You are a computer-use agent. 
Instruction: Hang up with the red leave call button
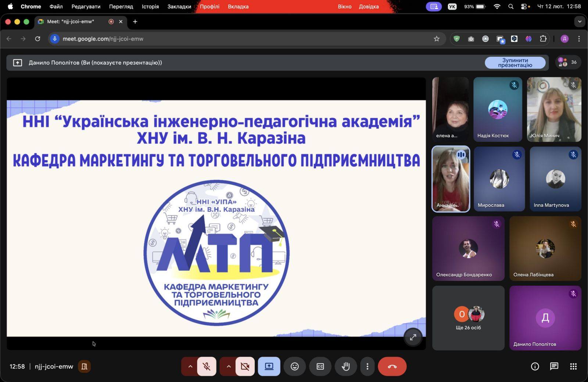pyautogui.click(x=392, y=367)
